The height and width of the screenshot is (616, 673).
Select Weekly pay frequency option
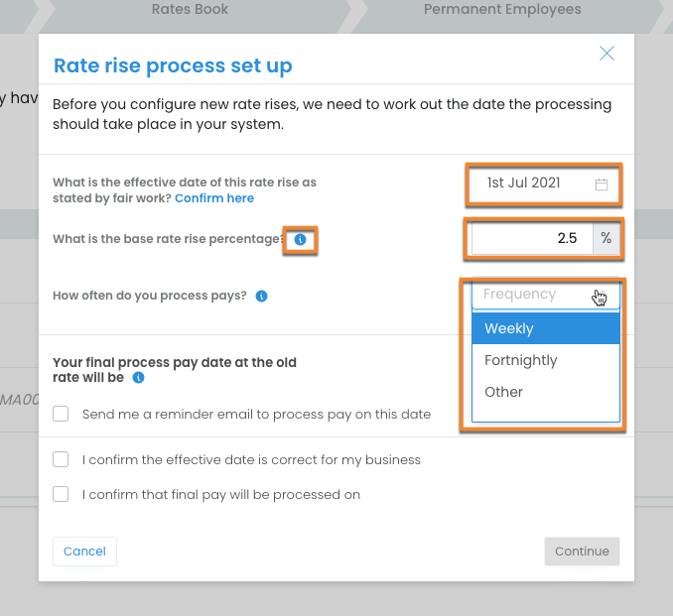(x=546, y=328)
